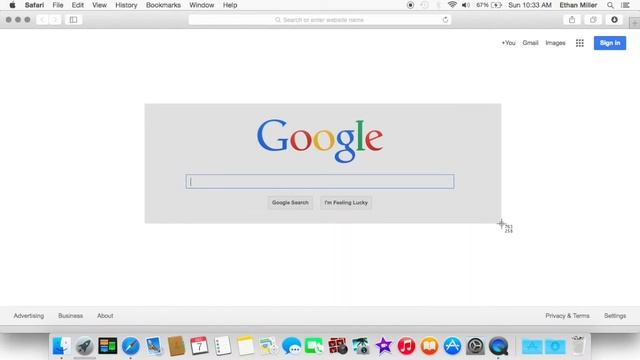640x360 pixels.
Task: Open the Apple menu
Action: (x=12, y=5)
